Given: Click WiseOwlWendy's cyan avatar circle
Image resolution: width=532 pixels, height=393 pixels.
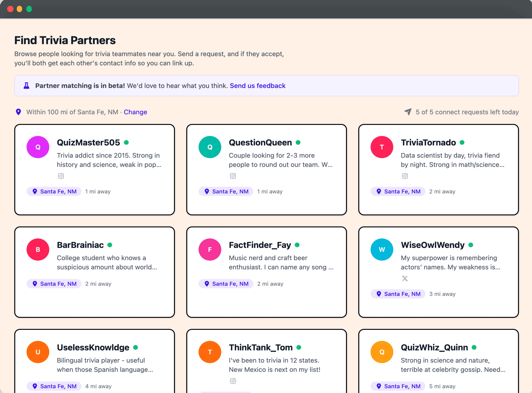Looking at the screenshot, I should click(382, 249).
